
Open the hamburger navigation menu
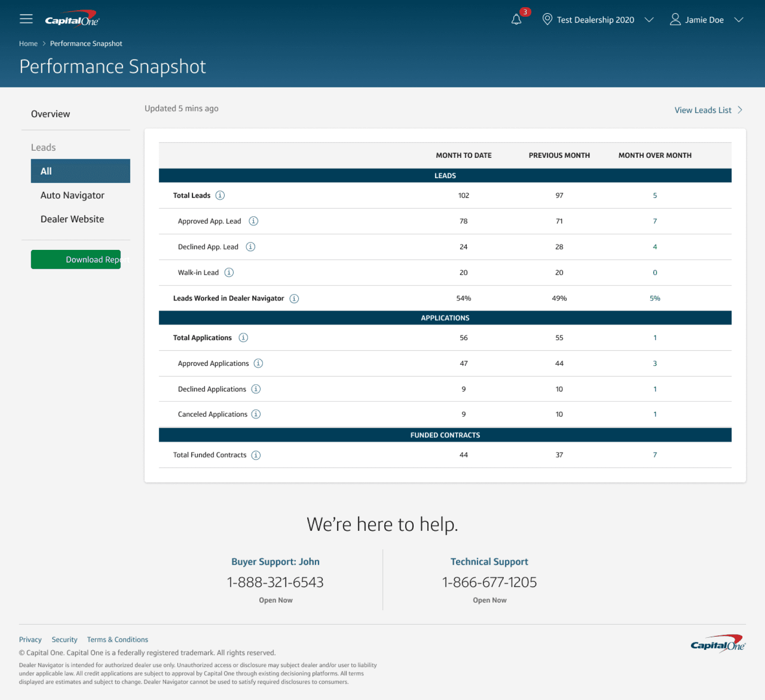[x=26, y=19]
